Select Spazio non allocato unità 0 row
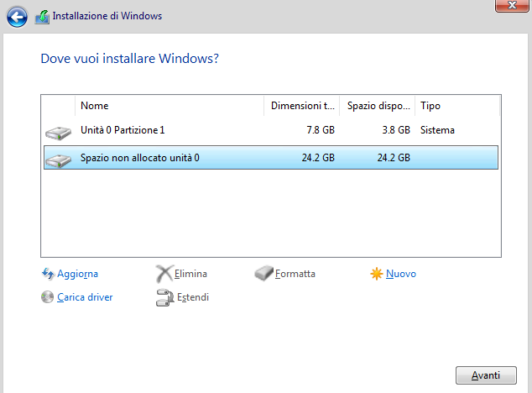Screen dimensions: 532x393 (x=271, y=158)
